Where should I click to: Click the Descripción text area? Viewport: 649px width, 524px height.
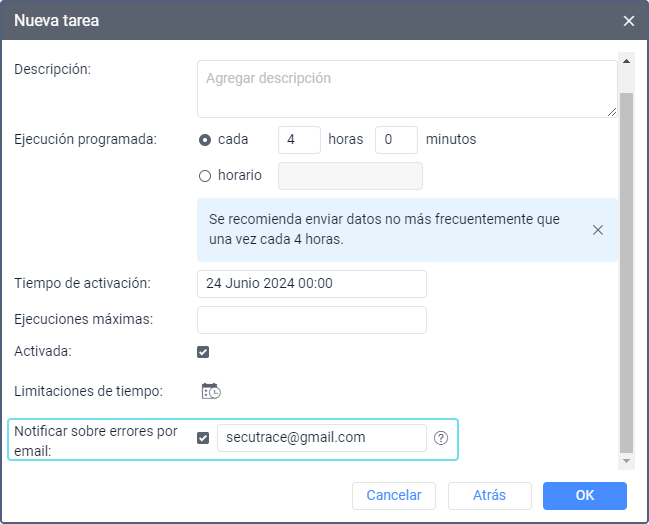click(407, 89)
